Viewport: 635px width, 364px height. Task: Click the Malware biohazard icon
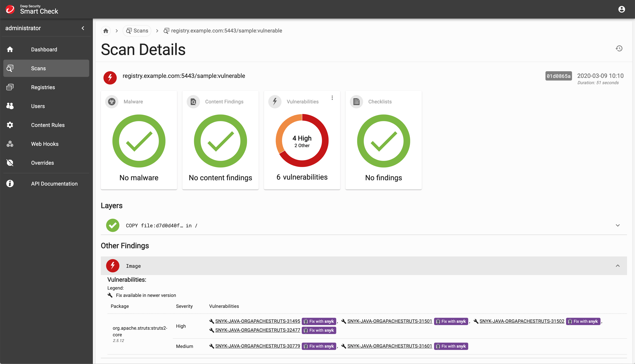tap(112, 102)
